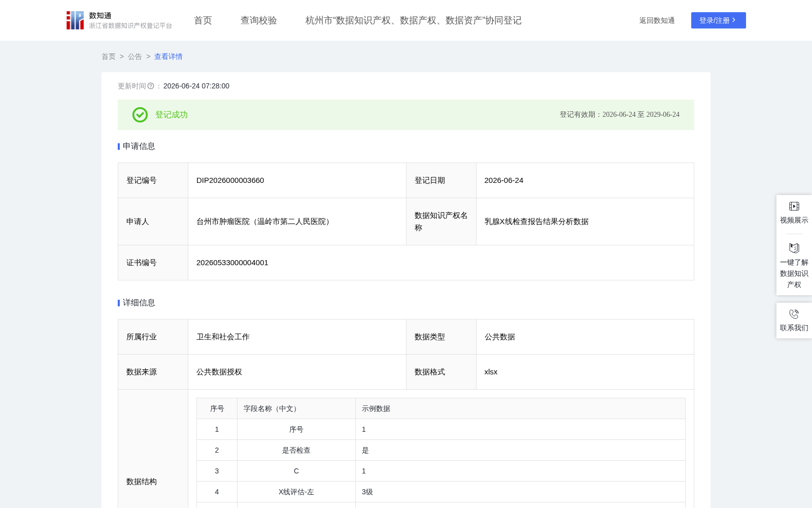812x508 pixels.
Task: Click the 申请信息 section heading
Action: 139,146
